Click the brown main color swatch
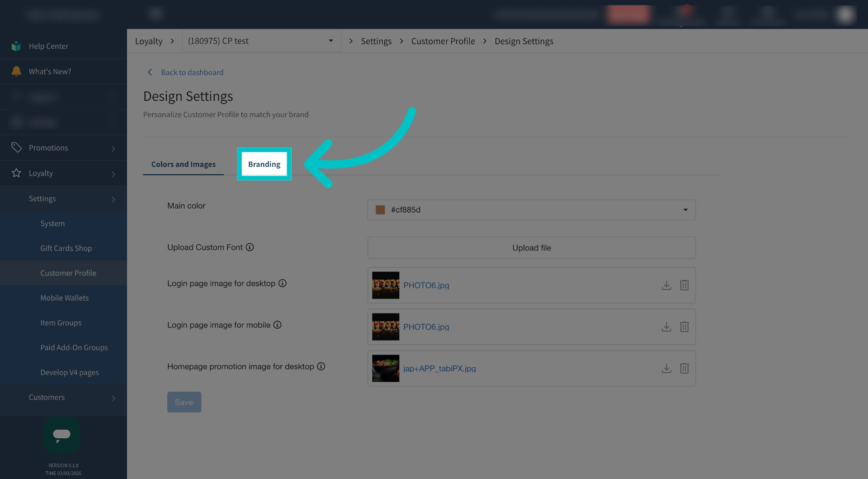The width and height of the screenshot is (868, 479). point(380,210)
